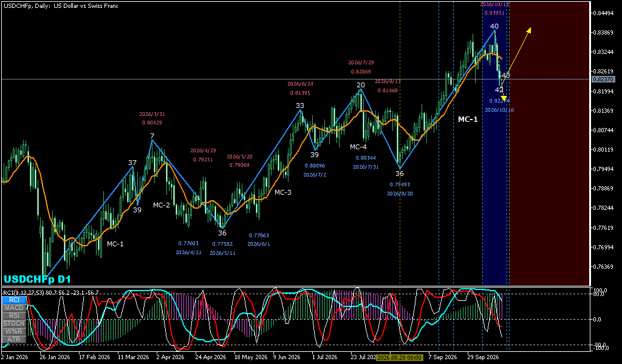Select the high price label 0.83951

pyautogui.click(x=494, y=13)
